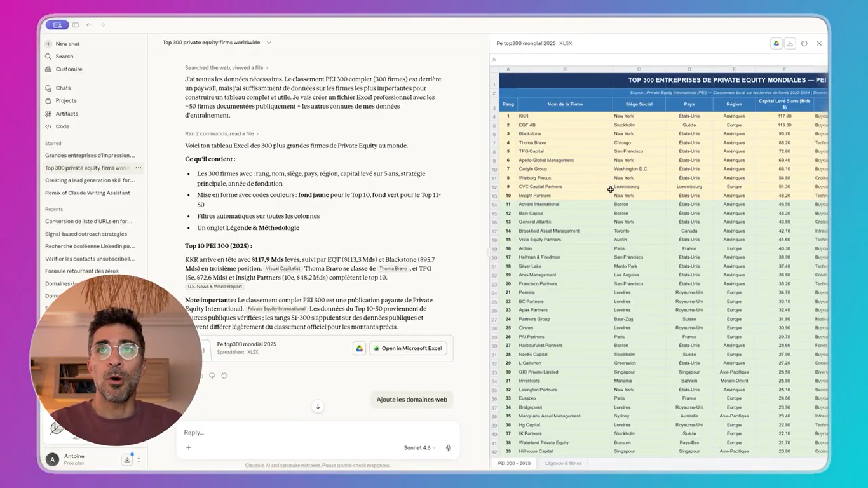Click the 'Rang' header cell
The height and width of the screenshot is (488, 868).
508,104
